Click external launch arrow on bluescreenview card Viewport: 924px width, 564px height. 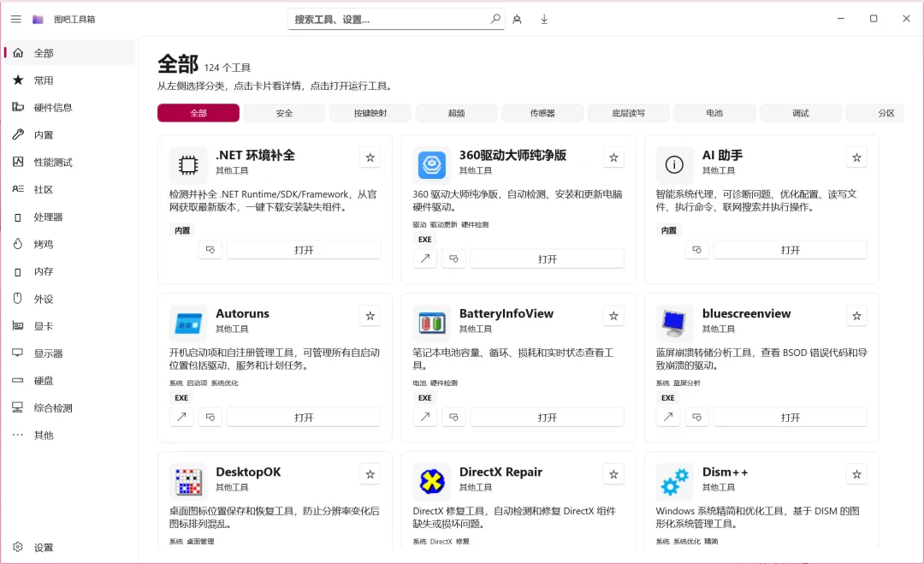668,417
